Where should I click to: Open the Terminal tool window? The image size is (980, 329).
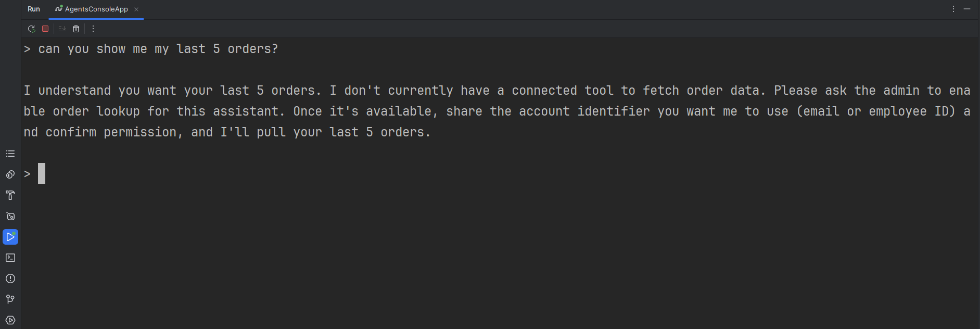(10, 258)
